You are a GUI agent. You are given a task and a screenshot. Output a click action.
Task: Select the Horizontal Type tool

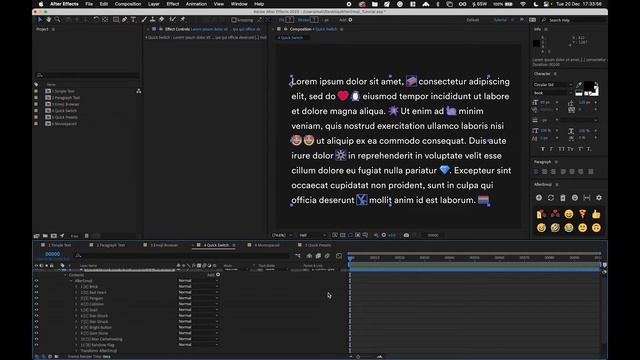(133, 20)
